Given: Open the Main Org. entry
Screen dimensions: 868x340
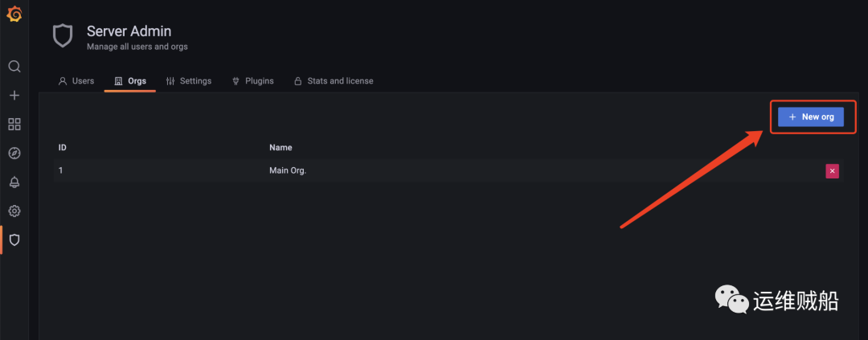Looking at the screenshot, I should click(288, 170).
